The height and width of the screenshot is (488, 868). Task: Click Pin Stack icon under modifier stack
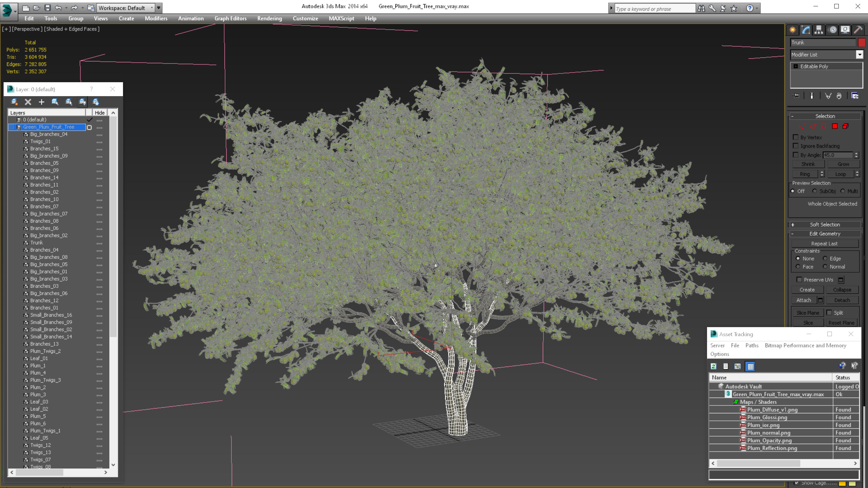pyautogui.click(x=796, y=96)
